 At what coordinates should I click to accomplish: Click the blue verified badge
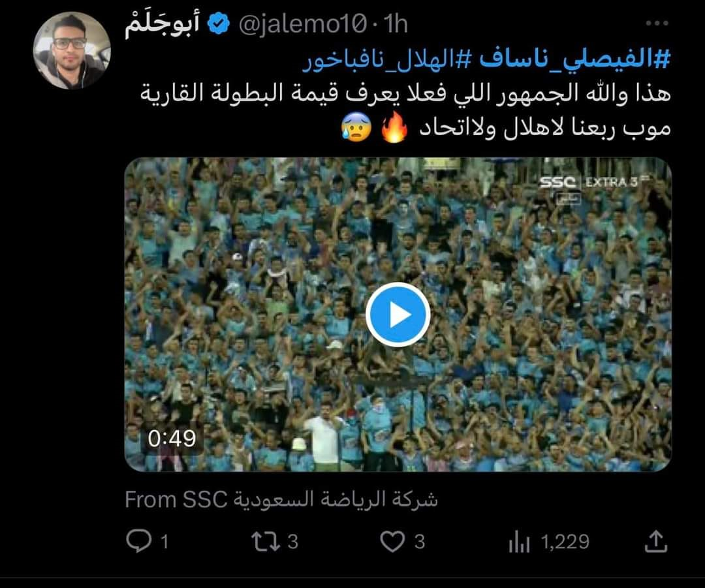click(218, 24)
